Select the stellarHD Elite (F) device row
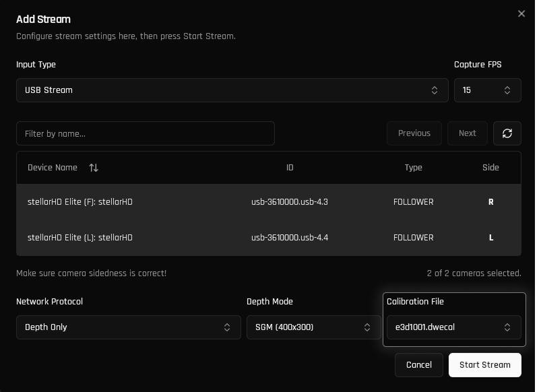Screen dimensions: 541x392 268,202
